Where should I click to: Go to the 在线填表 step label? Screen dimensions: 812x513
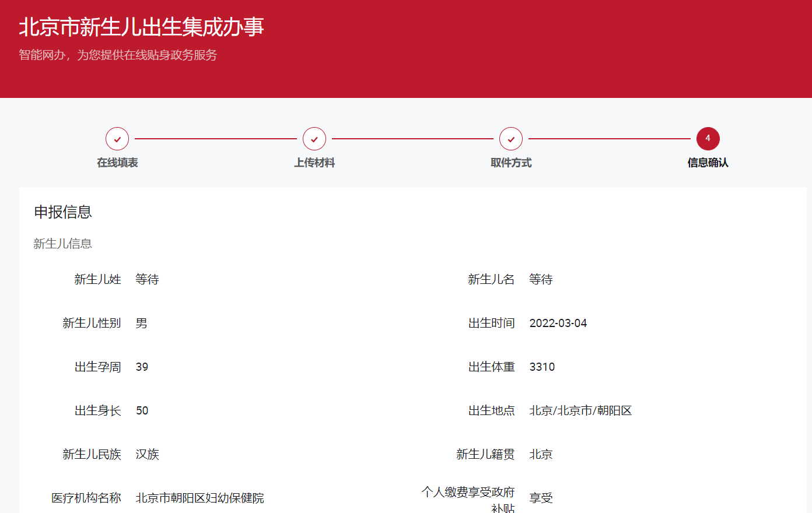point(117,163)
